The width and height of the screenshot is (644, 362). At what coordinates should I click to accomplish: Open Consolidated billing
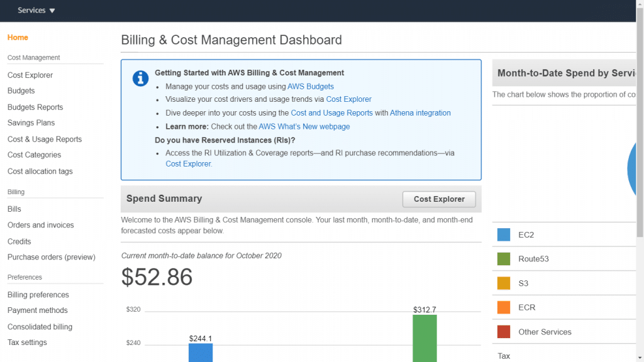[x=40, y=327]
